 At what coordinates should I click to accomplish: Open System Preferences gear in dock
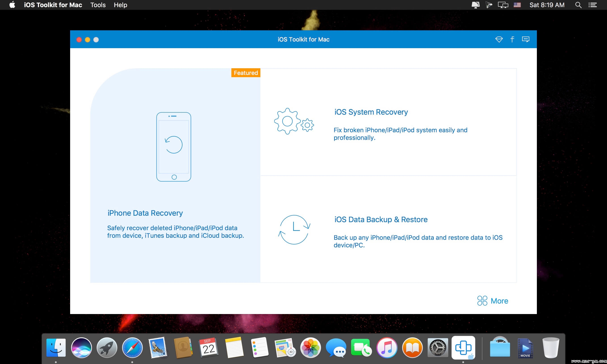[x=437, y=347]
